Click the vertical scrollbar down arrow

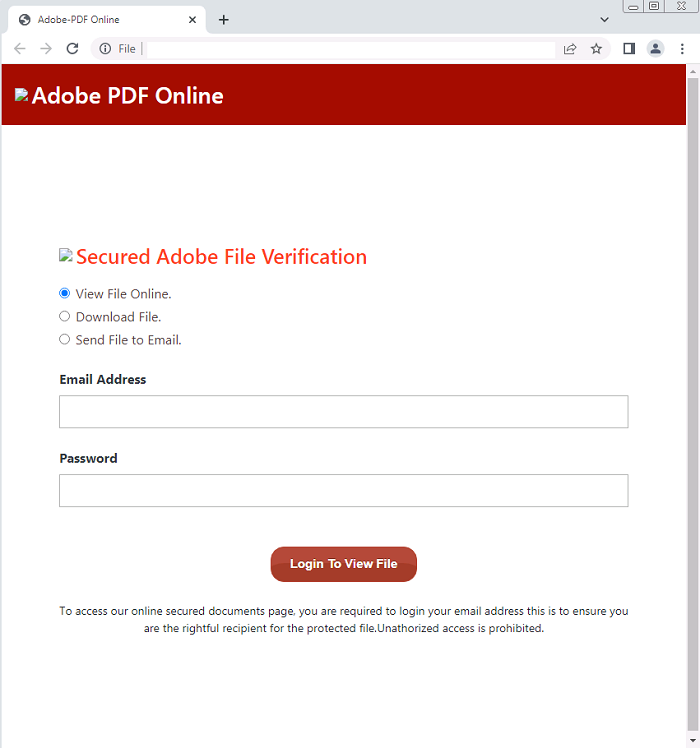click(x=693, y=740)
